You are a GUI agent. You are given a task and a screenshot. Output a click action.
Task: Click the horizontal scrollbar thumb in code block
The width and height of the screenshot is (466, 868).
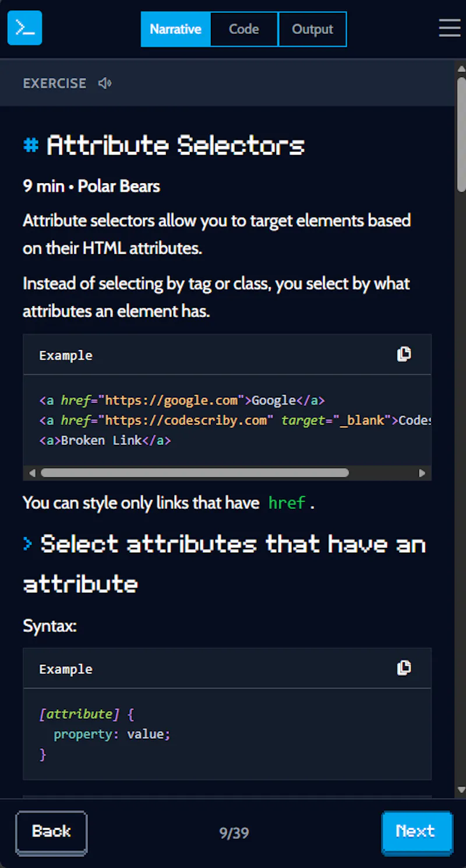[195, 473]
